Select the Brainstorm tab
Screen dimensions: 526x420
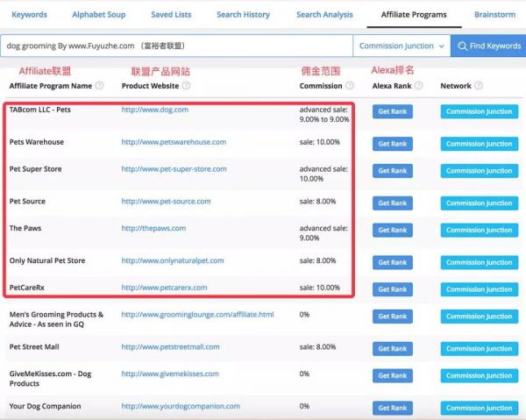point(494,14)
